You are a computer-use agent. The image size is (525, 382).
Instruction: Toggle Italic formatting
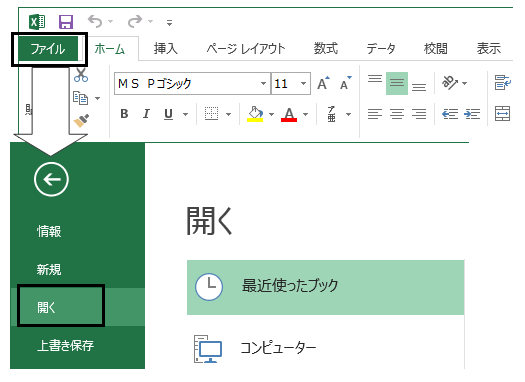coord(146,114)
